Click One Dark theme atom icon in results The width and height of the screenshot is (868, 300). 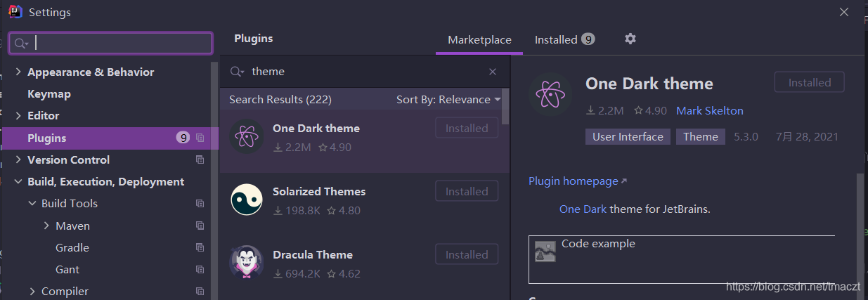pos(247,137)
